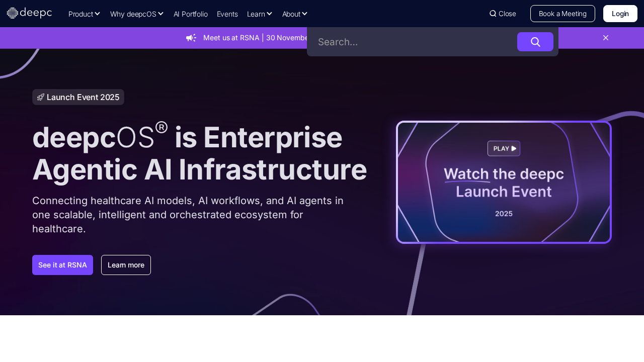Expand the Product dropdown menu
The width and height of the screenshot is (644, 362).
click(84, 14)
